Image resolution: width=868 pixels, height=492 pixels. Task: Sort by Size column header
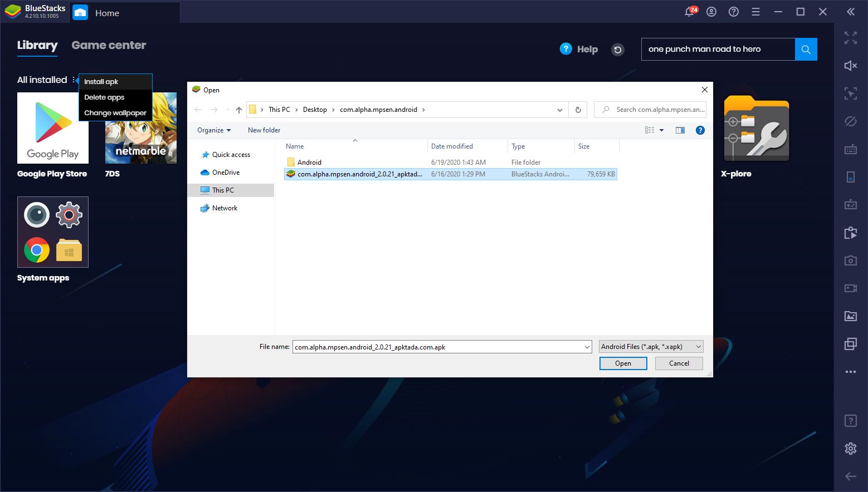596,146
